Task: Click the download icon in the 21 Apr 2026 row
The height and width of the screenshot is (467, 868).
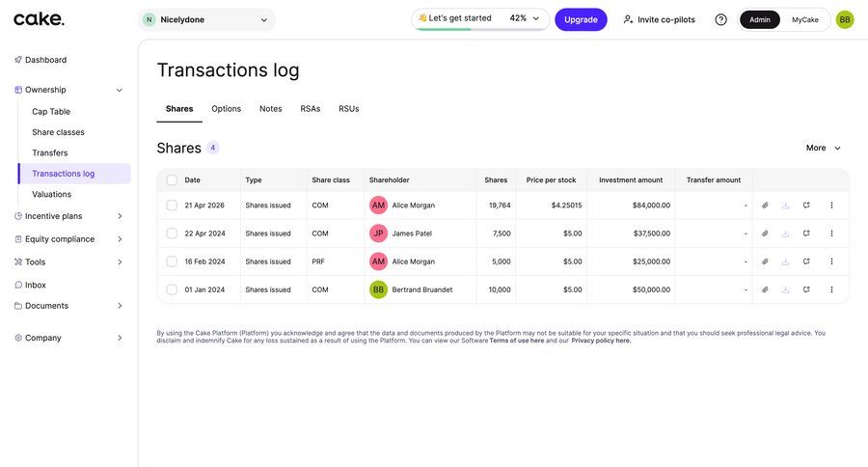Action: click(x=785, y=205)
